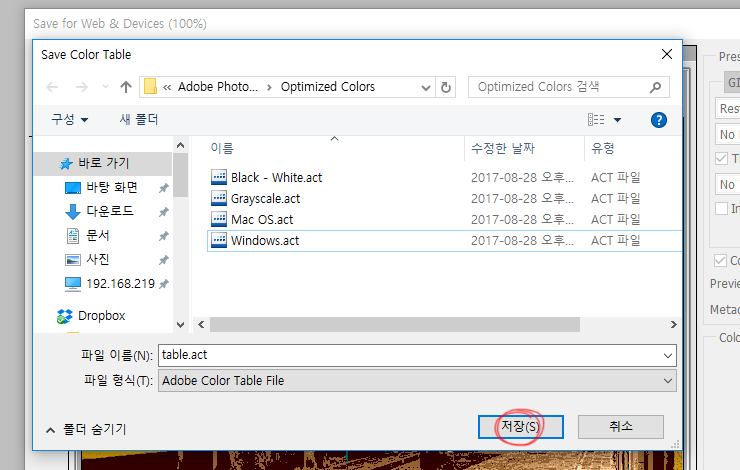The image size is (740, 470).
Task: Open Dropbox in sidebar
Action: tap(101, 316)
